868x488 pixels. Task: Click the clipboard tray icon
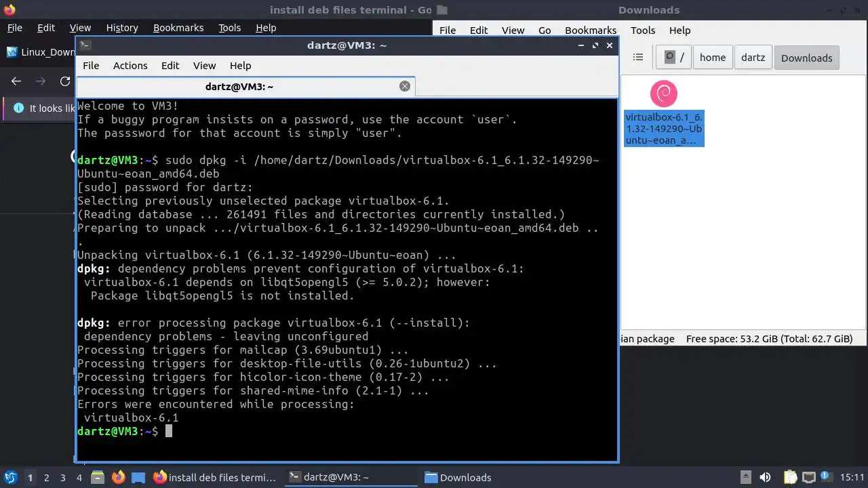791,477
